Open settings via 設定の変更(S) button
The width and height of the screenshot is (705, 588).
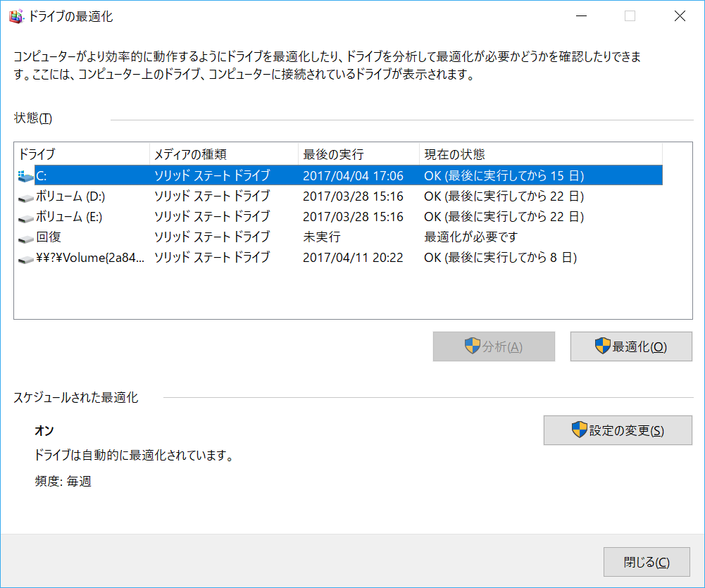pyautogui.click(x=617, y=430)
